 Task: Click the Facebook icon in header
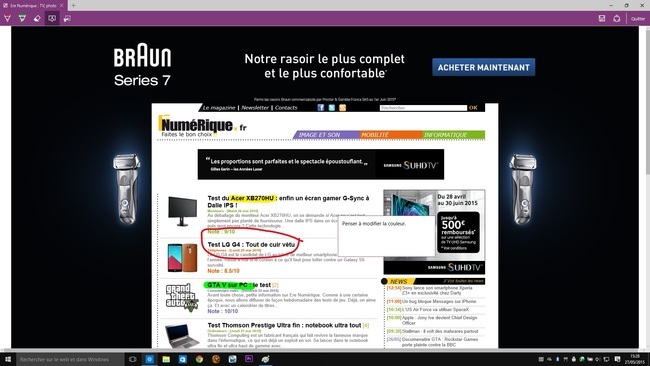[320, 108]
